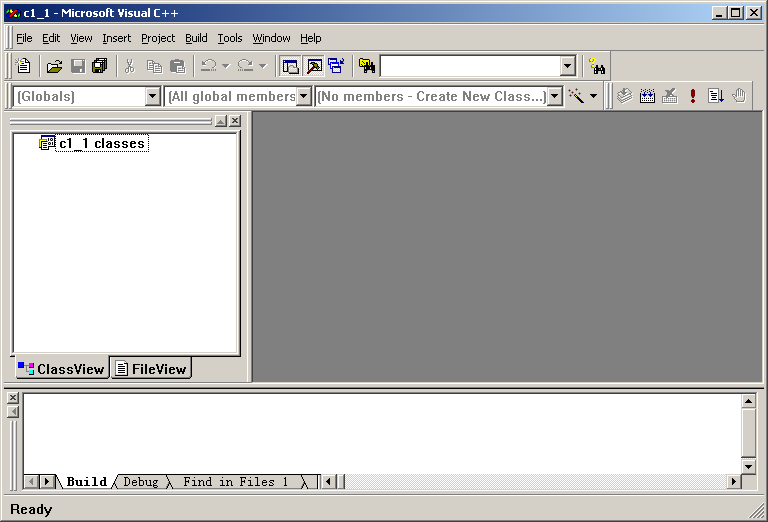The width and height of the screenshot is (768, 522).
Task: Open the Window menu
Action: tap(271, 38)
